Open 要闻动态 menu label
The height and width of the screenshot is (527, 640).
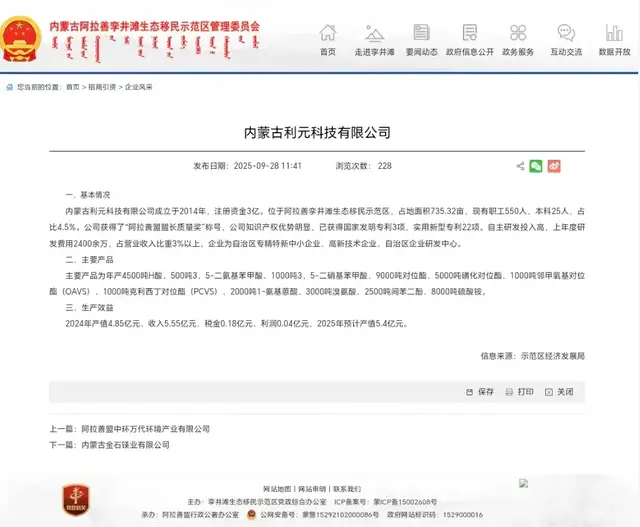click(422, 52)
